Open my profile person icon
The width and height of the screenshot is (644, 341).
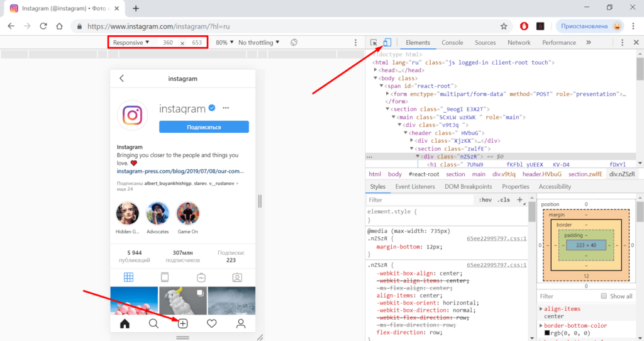click(241, 324)
